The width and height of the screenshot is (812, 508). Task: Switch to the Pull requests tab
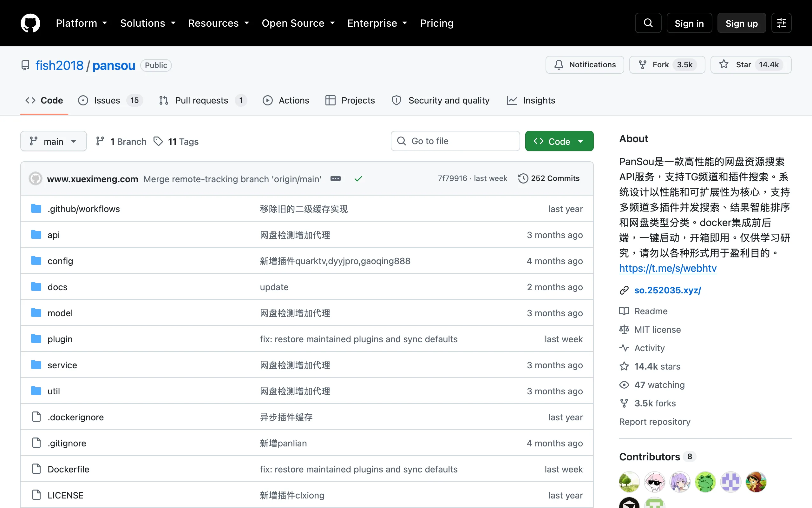coord(203,100)
